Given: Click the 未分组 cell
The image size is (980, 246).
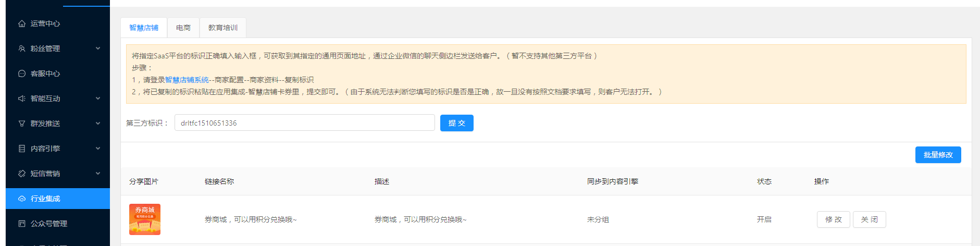Looking at the screenshot, I should pyautogui.click(x=598, y=219).
